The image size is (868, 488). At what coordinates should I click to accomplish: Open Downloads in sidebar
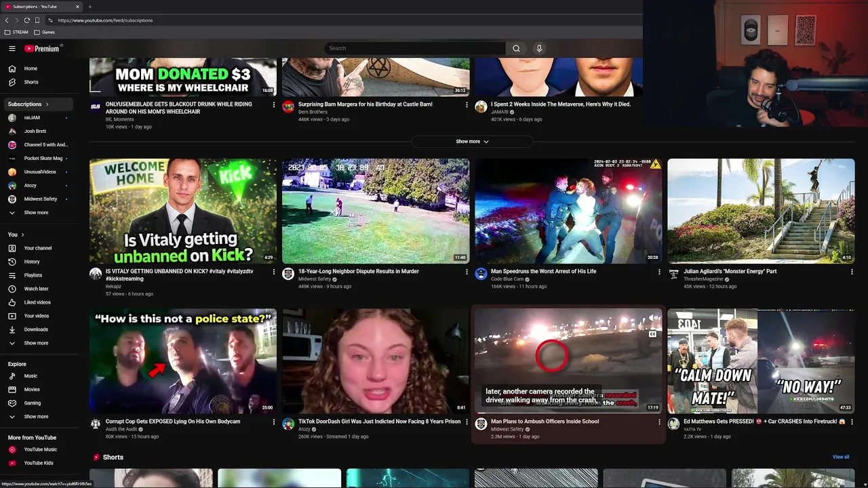(x=38, y=329)
